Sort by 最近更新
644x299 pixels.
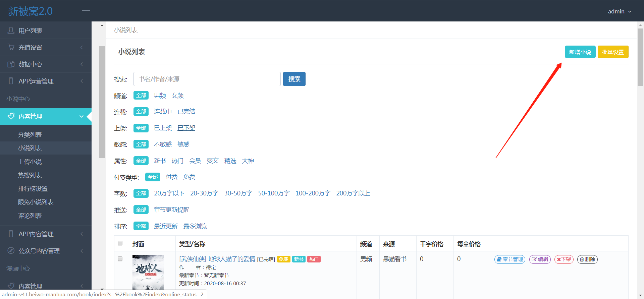tap(166, 226)
